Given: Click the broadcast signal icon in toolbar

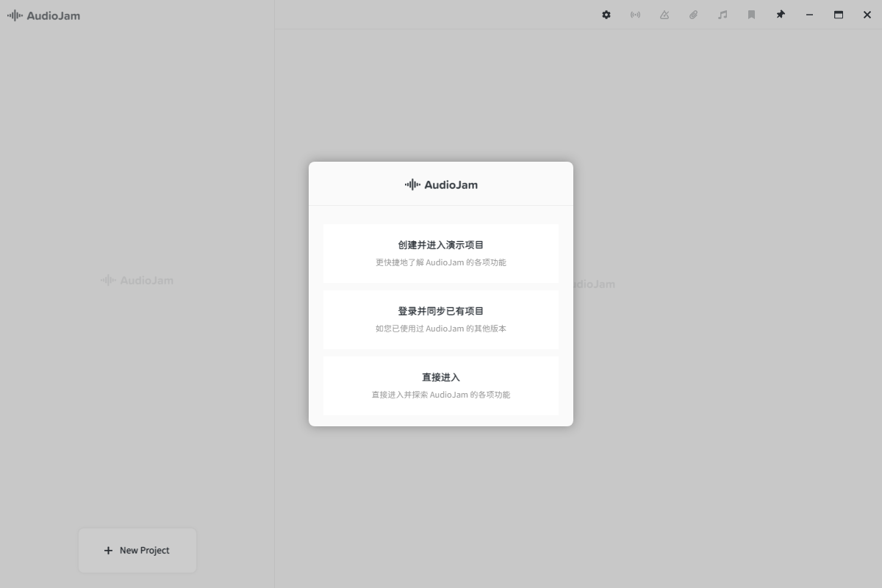Looking at the screenshot, I should 635,15.
